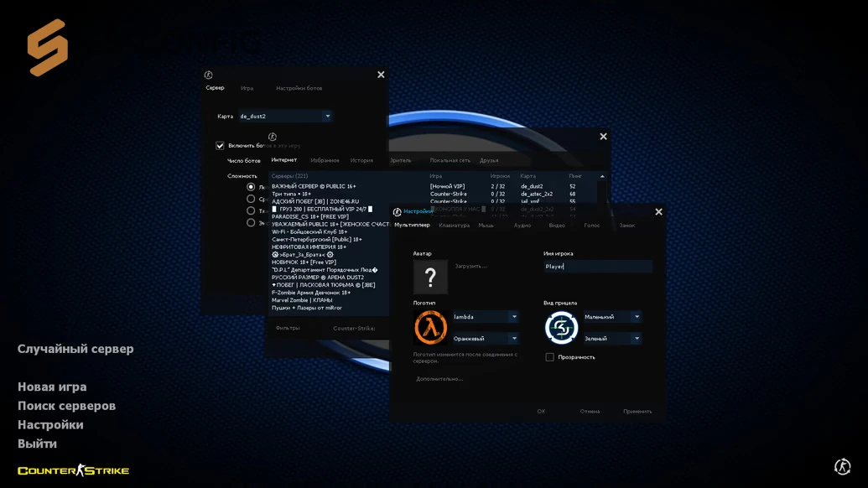Toggle the Включить ботов checkbox
This screenshot has width=868, height=488.
pyautogui.click(x=221, y=146)
